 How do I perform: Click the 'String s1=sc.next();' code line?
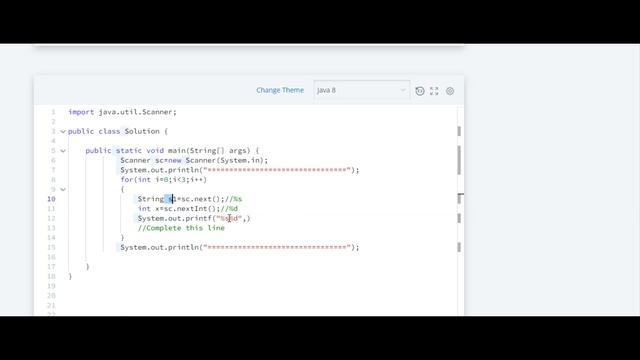(190, 199)
